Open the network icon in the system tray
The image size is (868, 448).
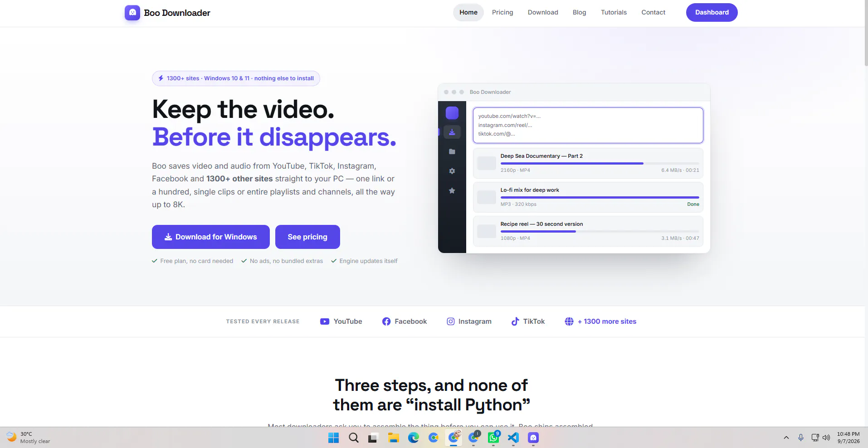coord(815,438)
